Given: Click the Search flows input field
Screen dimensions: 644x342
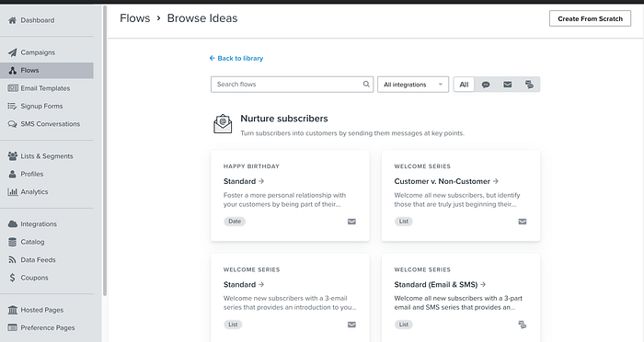Looking at the screenshot, I should tap(292, 85).
